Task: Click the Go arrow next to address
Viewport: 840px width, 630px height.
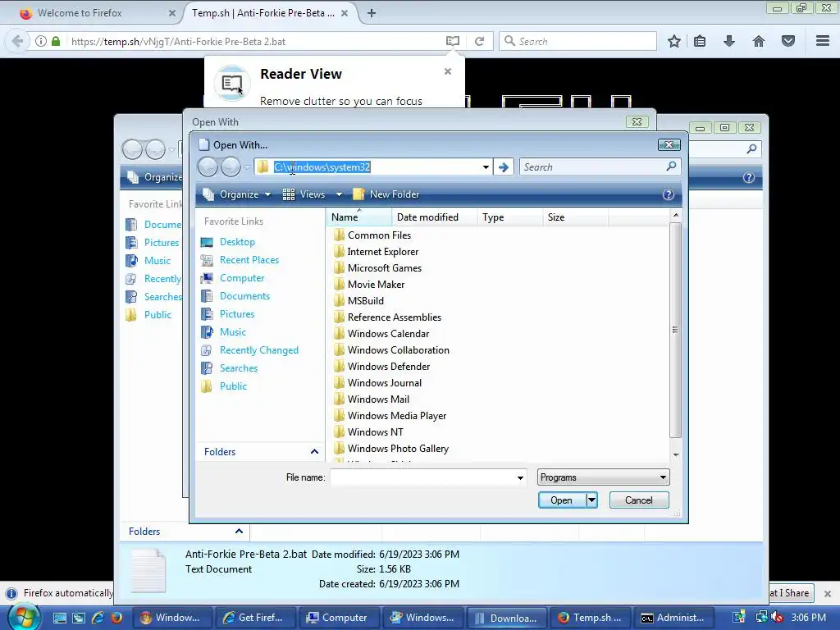Action: 503,167
